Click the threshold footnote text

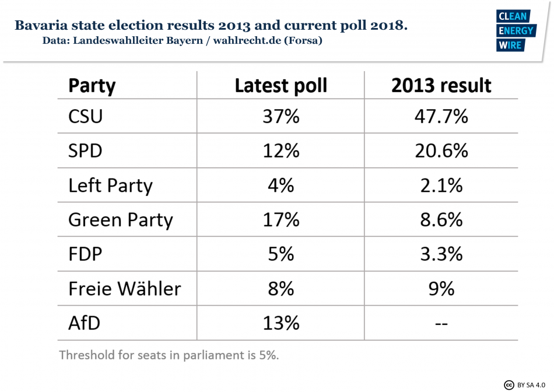(x=169, y=355)
